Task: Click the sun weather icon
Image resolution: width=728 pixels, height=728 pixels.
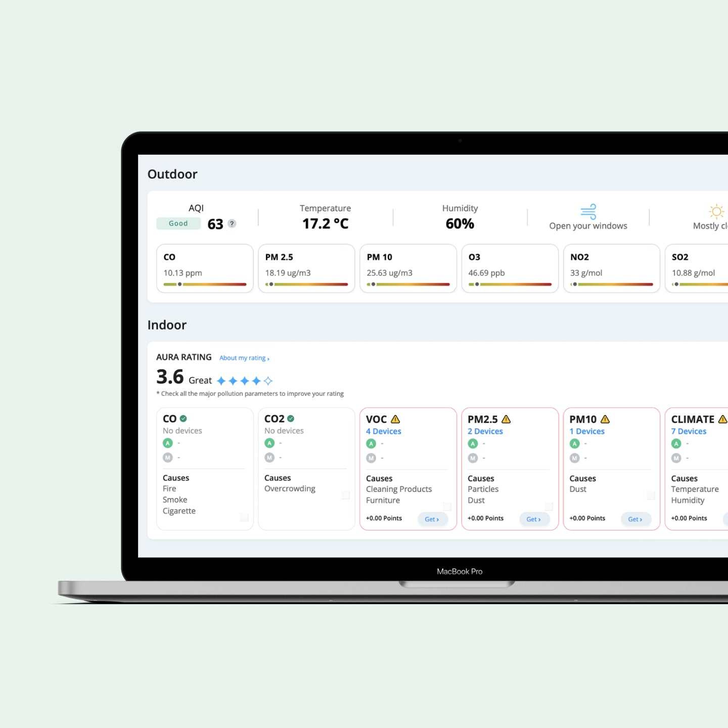Action: click(x=716, y=211)
